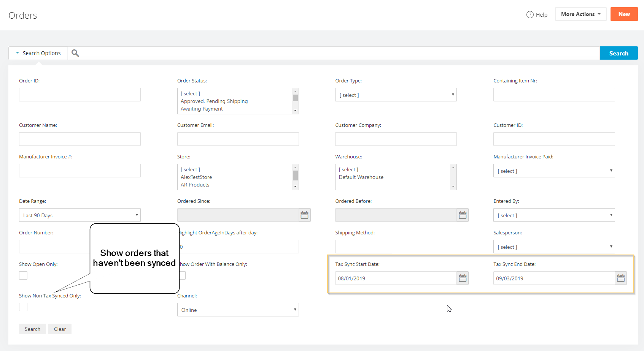
Task: Toggle Show Order With Balance Only checkbox
Action: [x=183, y=275]
